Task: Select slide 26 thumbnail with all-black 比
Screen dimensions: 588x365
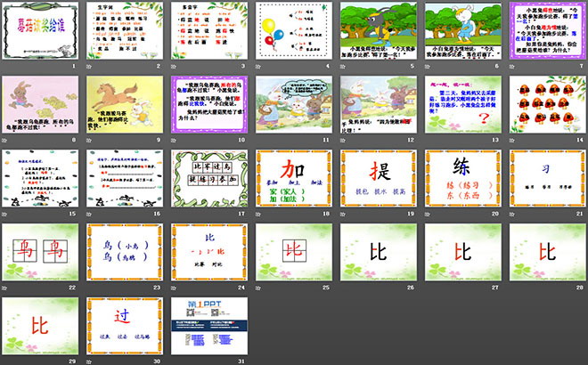Action: point(379,252)
